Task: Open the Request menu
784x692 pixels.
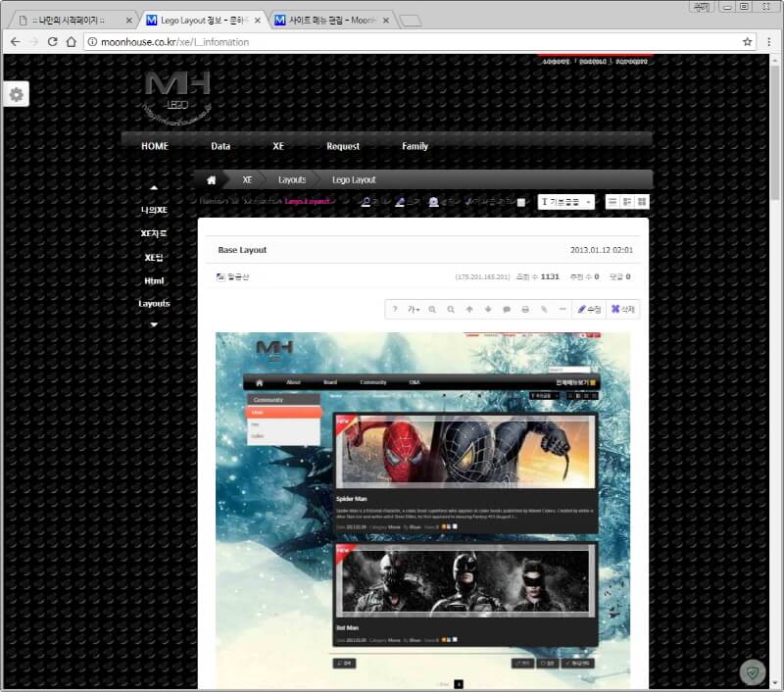Action: [343, 146]
